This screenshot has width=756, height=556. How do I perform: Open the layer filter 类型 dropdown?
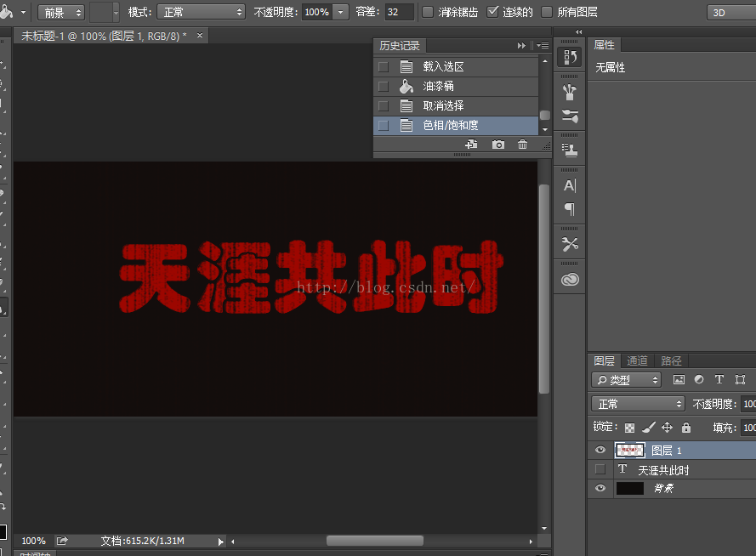626,380
